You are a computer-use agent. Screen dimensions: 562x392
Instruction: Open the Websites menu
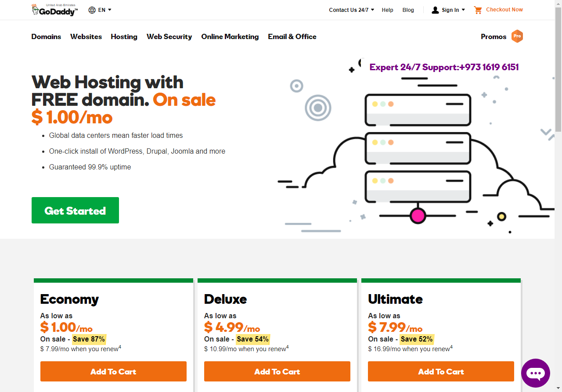click(86, 37)
